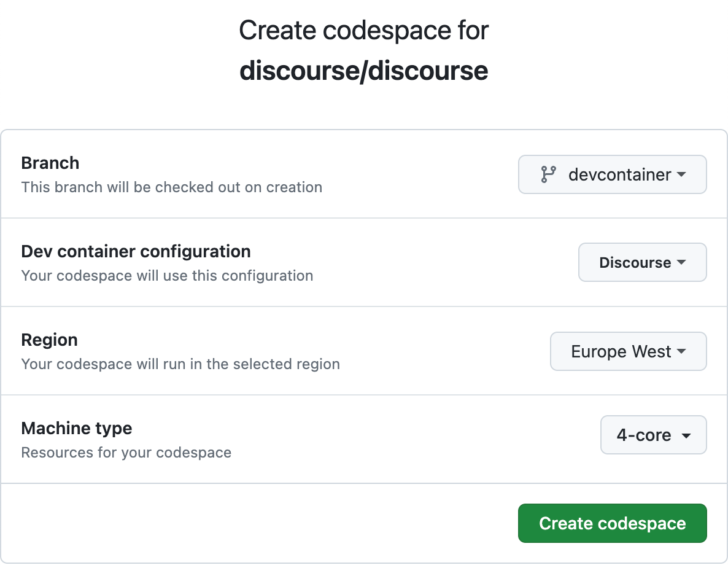The width and height of the screenshot is (728, 565).
Task: Click the caret arrow beside Discourse
Action: [x=681, y=263]
